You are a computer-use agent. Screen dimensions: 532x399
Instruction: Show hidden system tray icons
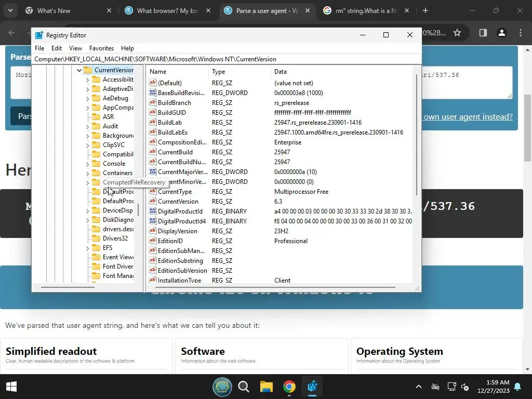point(419,387)
